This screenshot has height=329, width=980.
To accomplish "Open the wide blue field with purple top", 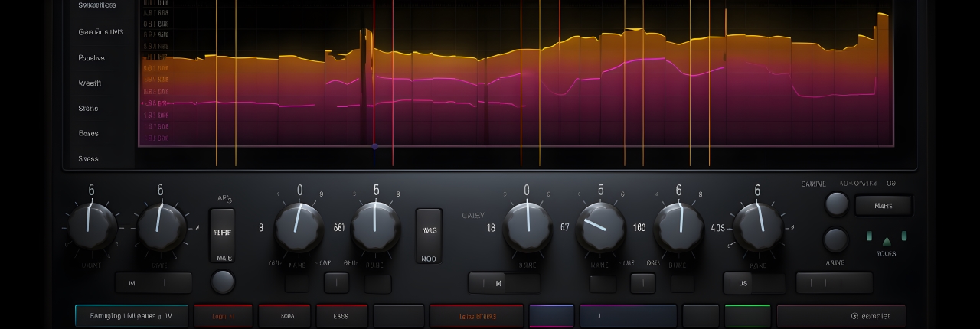I will pyautogui.click(x=628, y=315).
